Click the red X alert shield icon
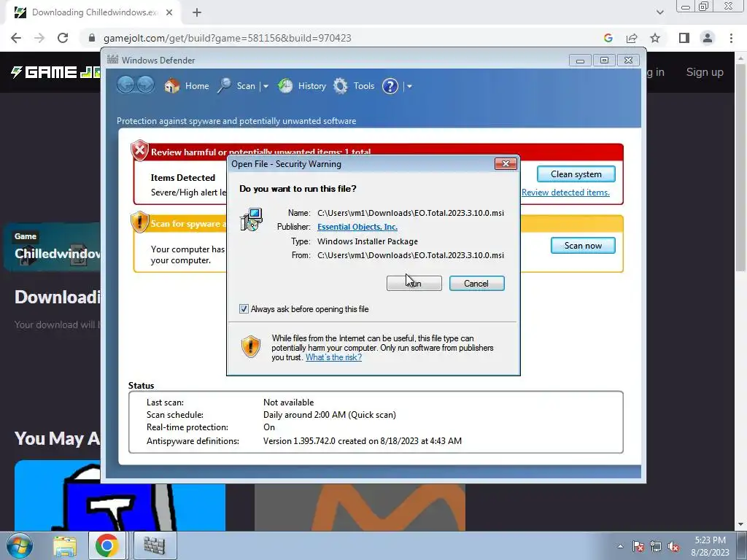Image resolution: width=747 pixels, height=560 pixels. pyautogui.click(x=139, y=151)
